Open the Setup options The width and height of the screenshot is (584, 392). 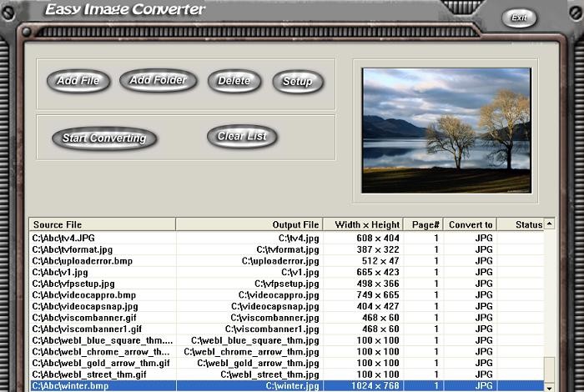tap(297, 82)
